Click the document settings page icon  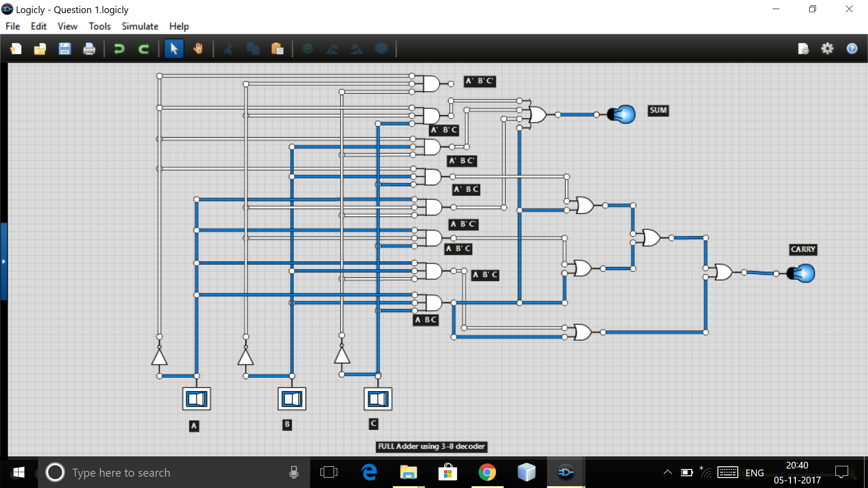[803, 49]
